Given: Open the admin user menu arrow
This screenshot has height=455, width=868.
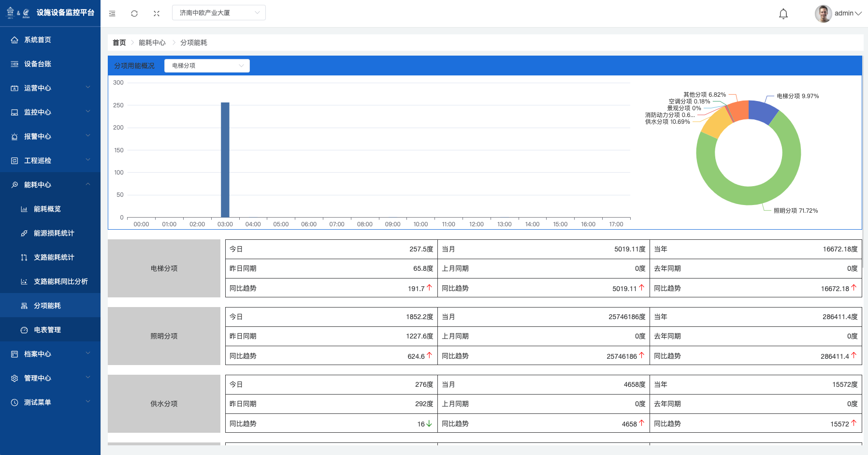Looking at the screenshot, I should point(858,14).
